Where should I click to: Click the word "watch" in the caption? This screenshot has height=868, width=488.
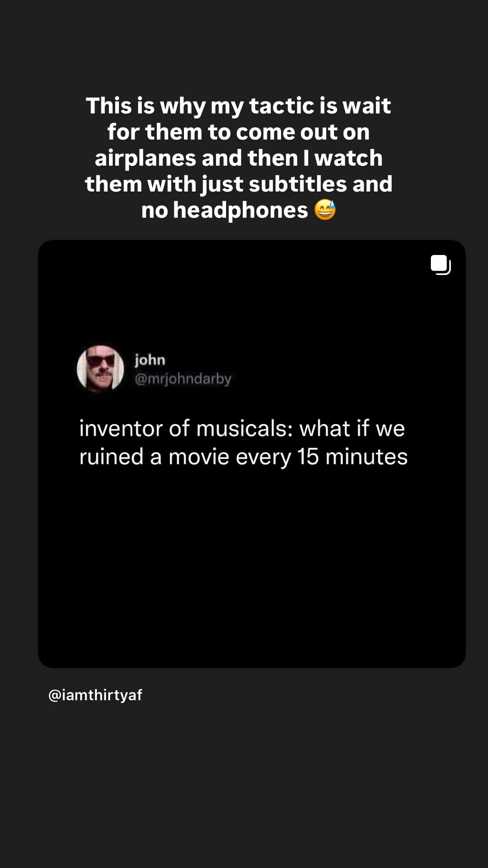click(348, 158)
